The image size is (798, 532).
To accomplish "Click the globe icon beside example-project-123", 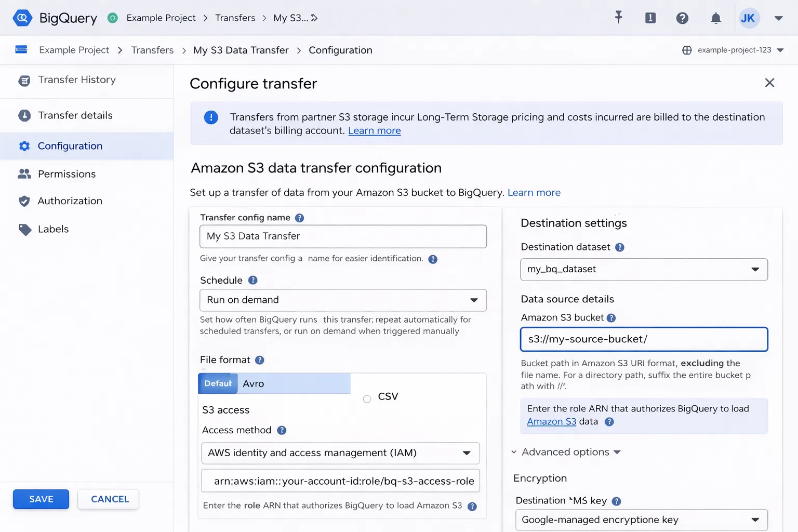I will pyautogui.click(x=687, y=50).
